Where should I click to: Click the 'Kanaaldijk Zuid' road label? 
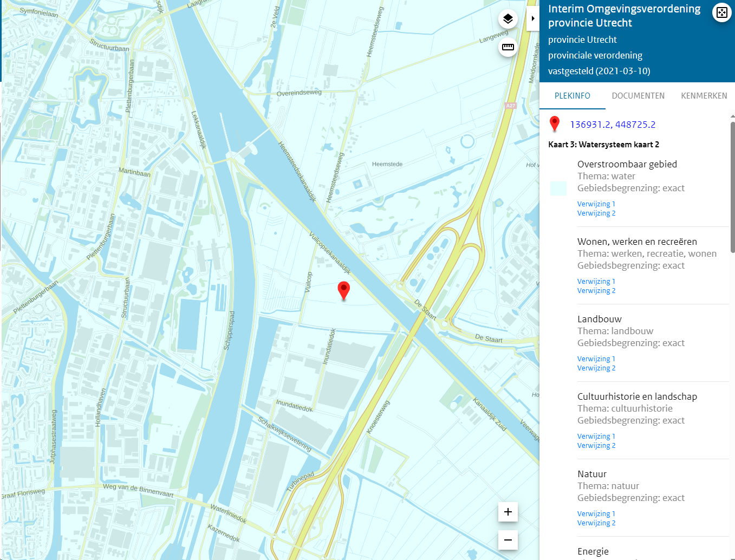click(490, 415)
